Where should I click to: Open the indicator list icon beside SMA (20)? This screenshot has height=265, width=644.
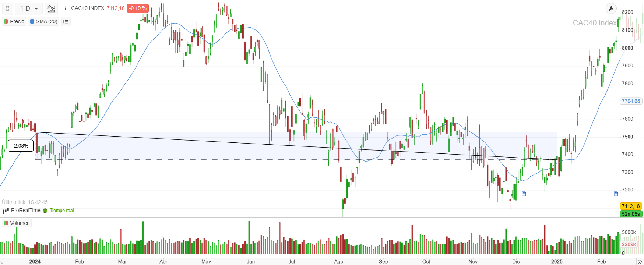click(66, 21)
